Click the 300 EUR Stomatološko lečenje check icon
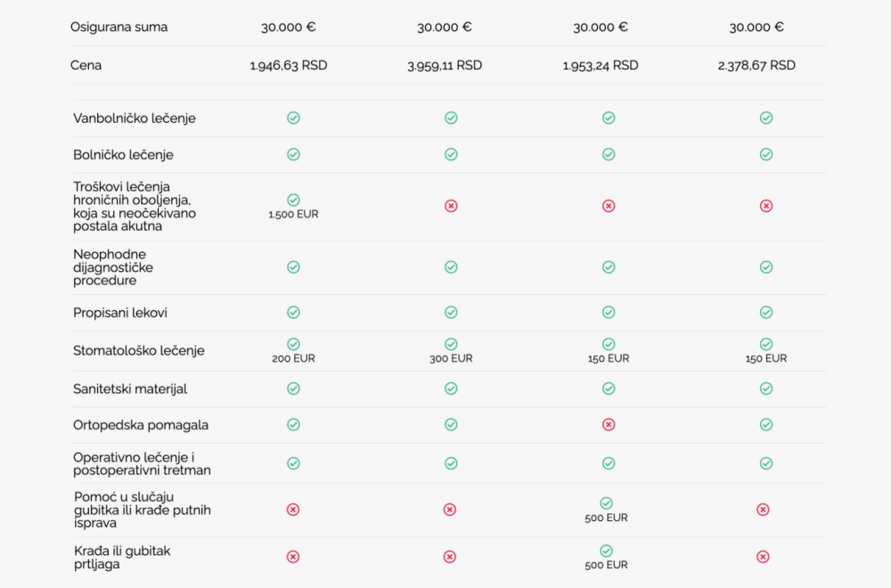Viewport: 891px width, 588px height. click(x=451, y=344)
